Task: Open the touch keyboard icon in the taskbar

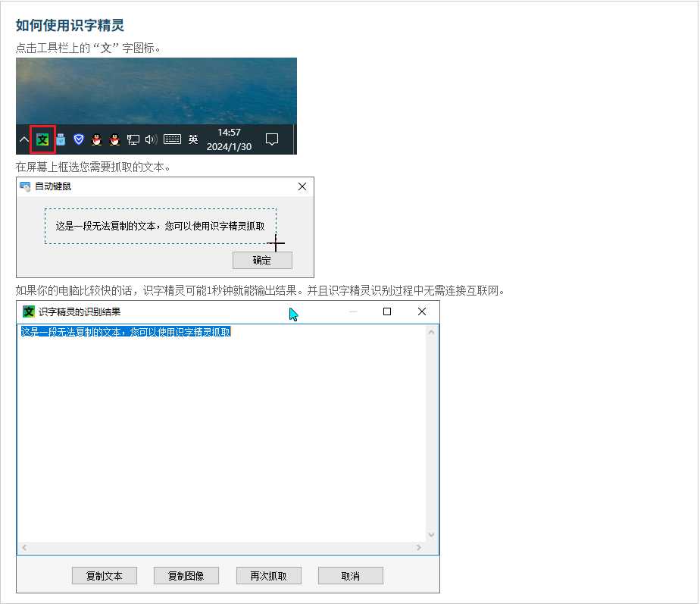Action: (x=172, y=139)
